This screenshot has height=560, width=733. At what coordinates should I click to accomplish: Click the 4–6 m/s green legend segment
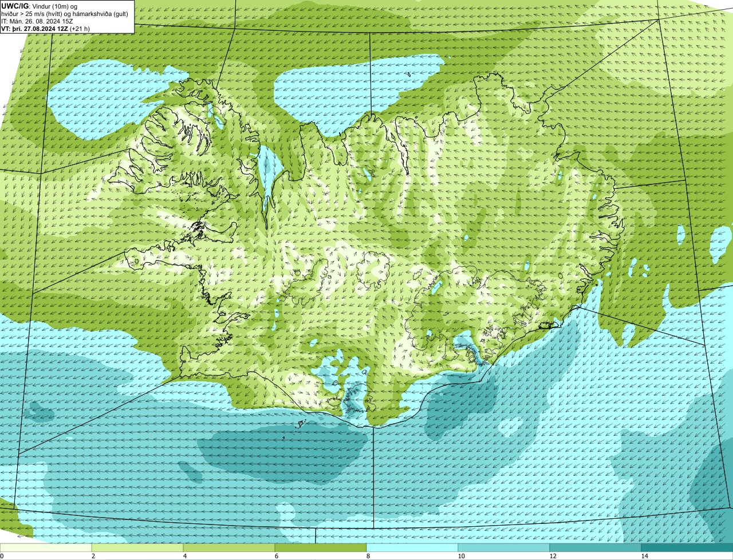pos(229,547)
